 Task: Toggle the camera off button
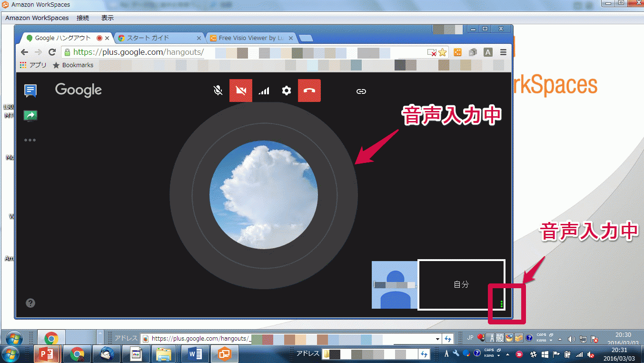tap(241, 91)
